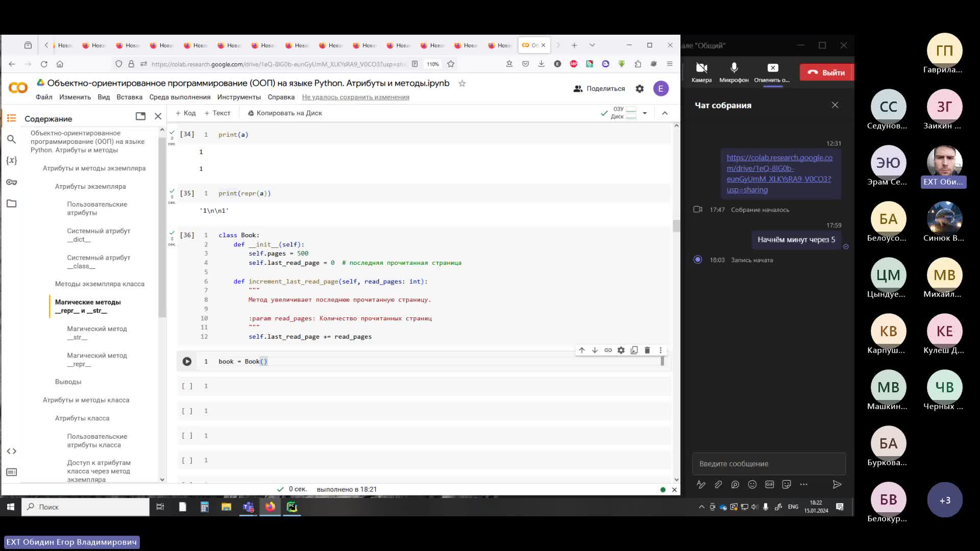The height and width of the screenshot is (551, 980).
Task: Open the terminal panel icon
Action: pyautogui.click(x=11, y=472)
